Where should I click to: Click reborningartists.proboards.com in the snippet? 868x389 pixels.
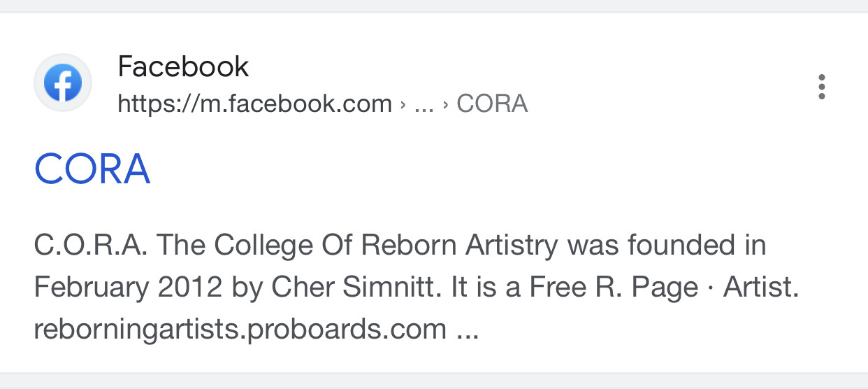240,329
